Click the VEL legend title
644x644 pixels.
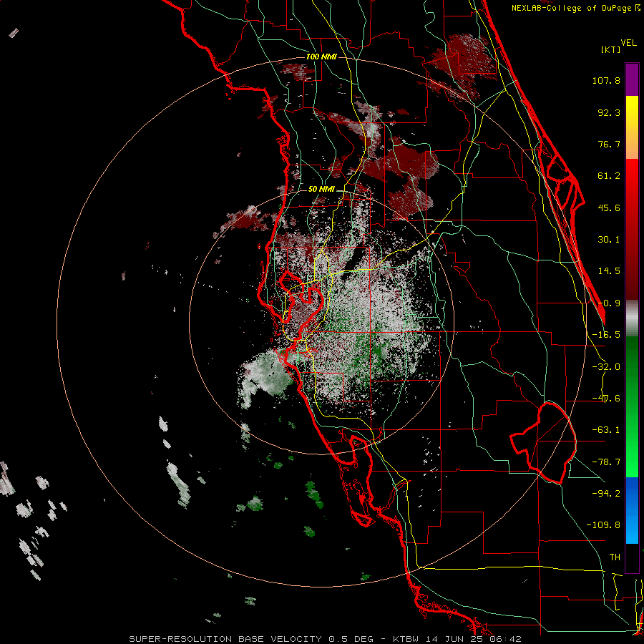pos(628,43)
